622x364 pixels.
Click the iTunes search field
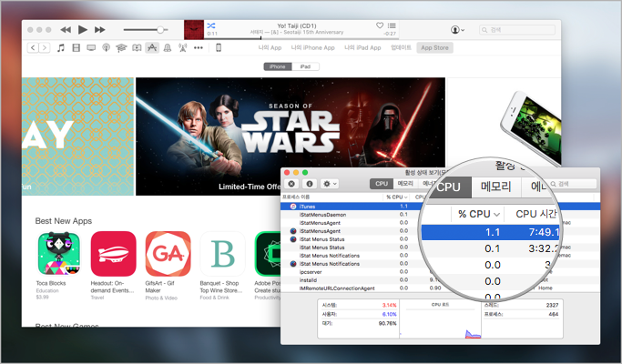pos(517,30)
